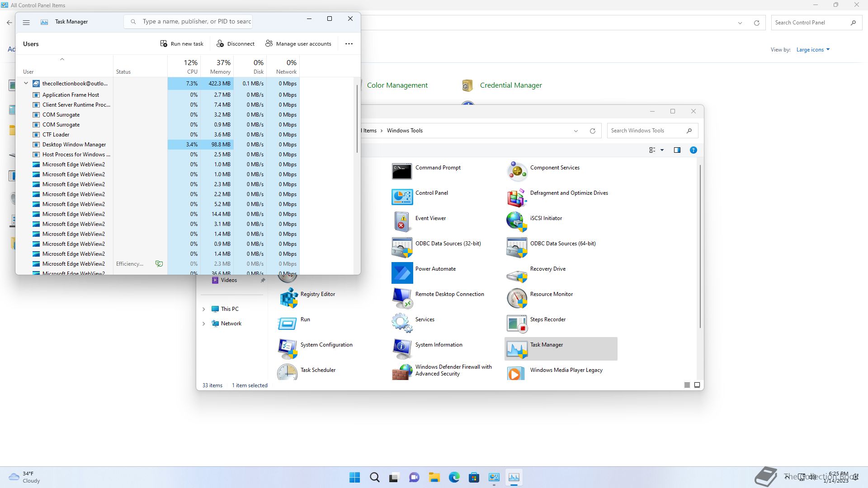Viewport: 868px width, 488px height.
Task: Collapse the thecollectionbook@outlo... user row
Action: click(26, 84)
